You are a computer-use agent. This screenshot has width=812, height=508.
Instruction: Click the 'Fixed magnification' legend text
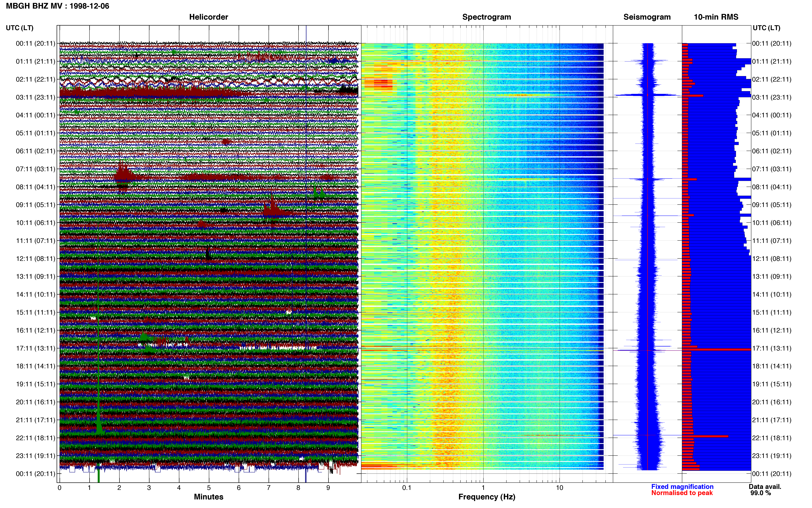(x=682, y=487)
